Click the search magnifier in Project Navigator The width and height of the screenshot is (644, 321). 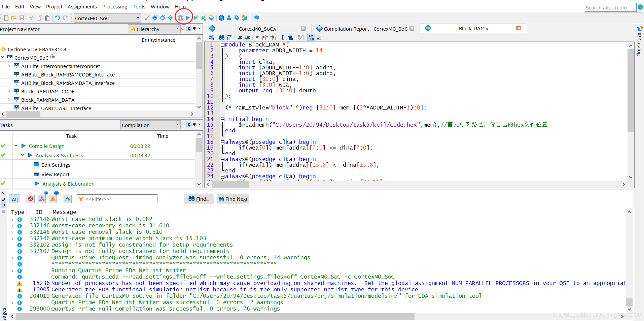point(183,29)
